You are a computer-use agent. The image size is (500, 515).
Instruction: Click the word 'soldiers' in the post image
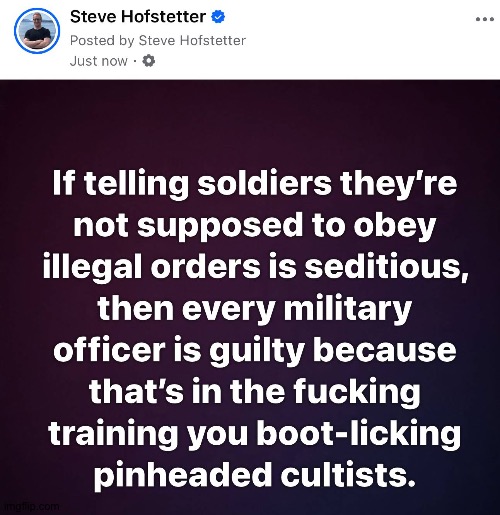(x=264, y=183)
